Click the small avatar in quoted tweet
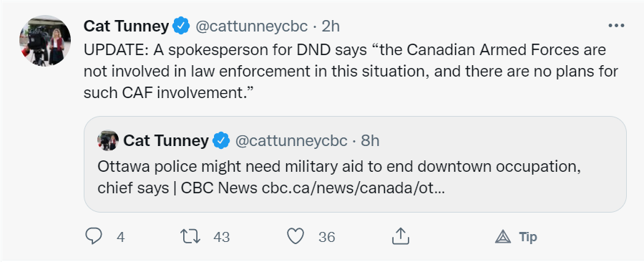The image size is (644, 262). click(x=108, y=141)
